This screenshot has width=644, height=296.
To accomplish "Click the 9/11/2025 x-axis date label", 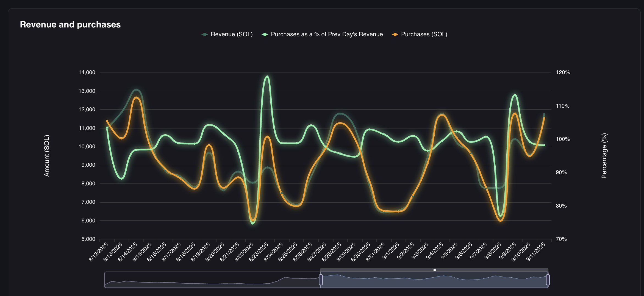I will pyautogui.click(x=535, y=252).
